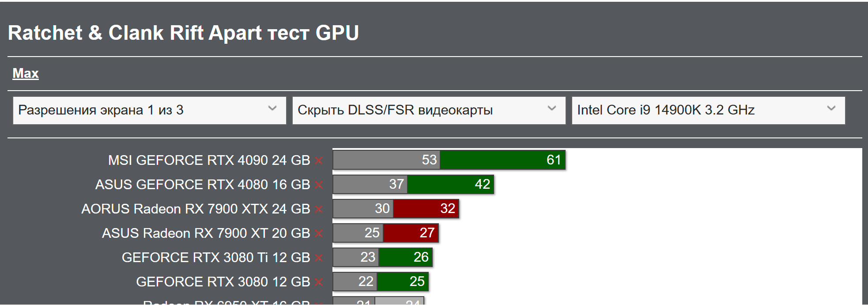Image resolution: width=868 pixels, height=305 pixels.
Task: Click gray 22 bar for RTX 3080
Action: tap(355, 282)
